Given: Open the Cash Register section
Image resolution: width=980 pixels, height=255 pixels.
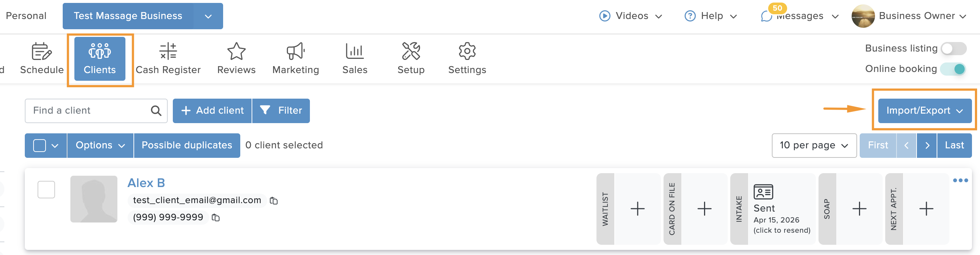Looking at the screenshot, I should pos(168,59).
